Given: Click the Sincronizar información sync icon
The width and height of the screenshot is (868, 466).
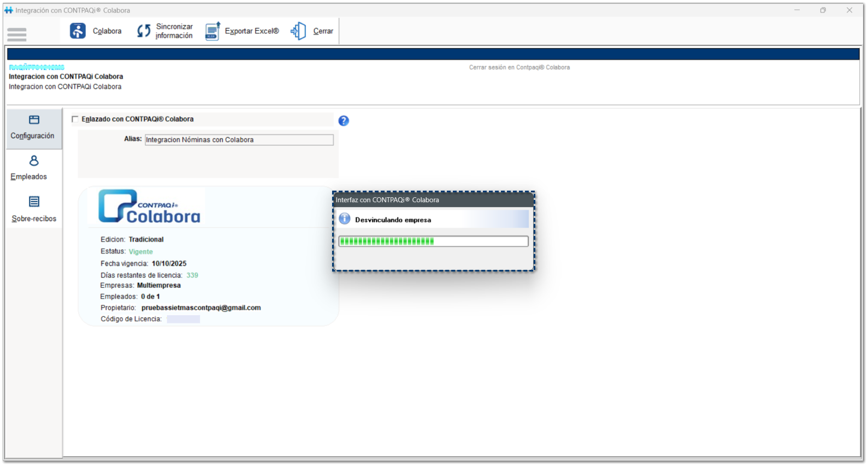Looking at the screenshot, I should click(144, 31).
